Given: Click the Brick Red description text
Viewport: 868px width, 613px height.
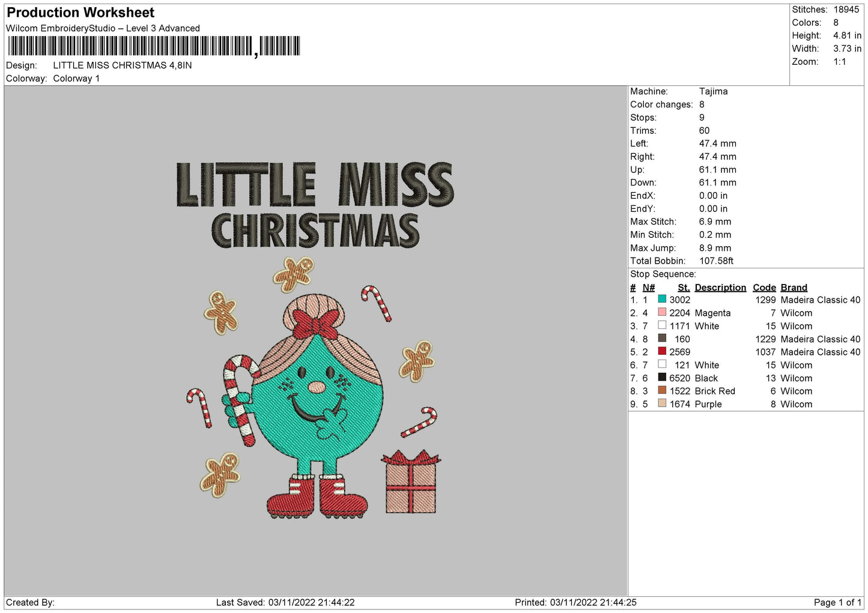Looking at the screenshot, I should [715, 391].
